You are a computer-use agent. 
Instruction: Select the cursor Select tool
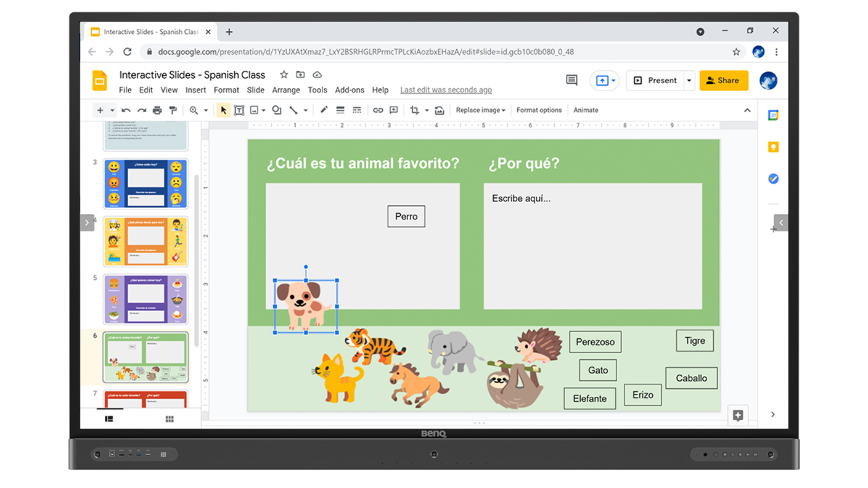(224, 110)
